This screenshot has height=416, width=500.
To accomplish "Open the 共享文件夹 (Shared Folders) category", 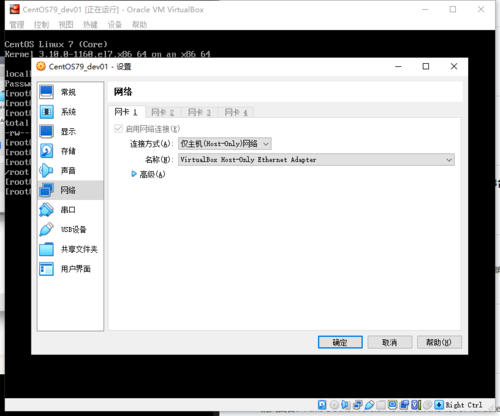I will [x=70, y=249].
